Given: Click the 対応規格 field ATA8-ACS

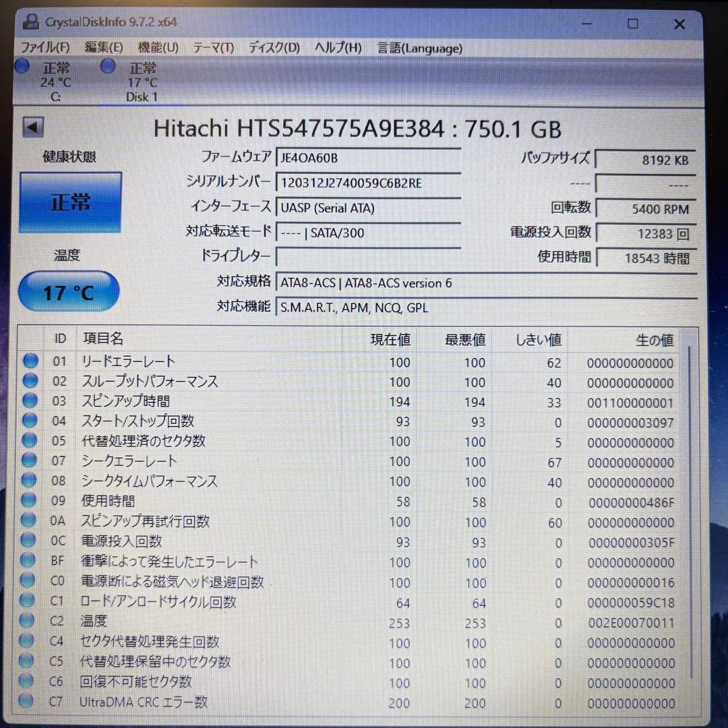Looking at the screenshot, I should (x=487, y=282).
